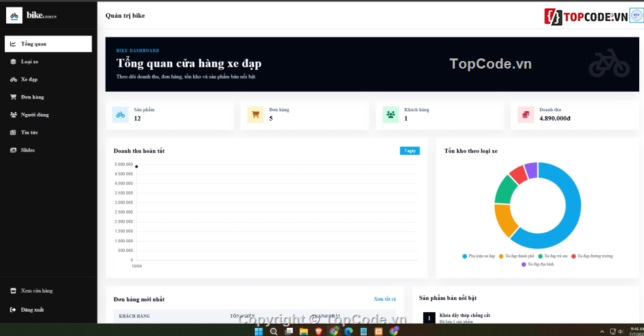Viewport: 644px width, 336px height.
Task: Click the Xem cửa hàng store icon
Action: [x=13, y=291]
